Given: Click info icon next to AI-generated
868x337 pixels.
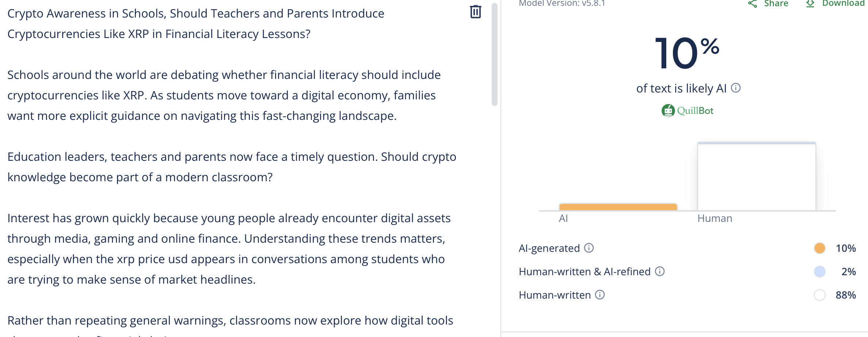Looking at the screenshot, I should (589, 248).
